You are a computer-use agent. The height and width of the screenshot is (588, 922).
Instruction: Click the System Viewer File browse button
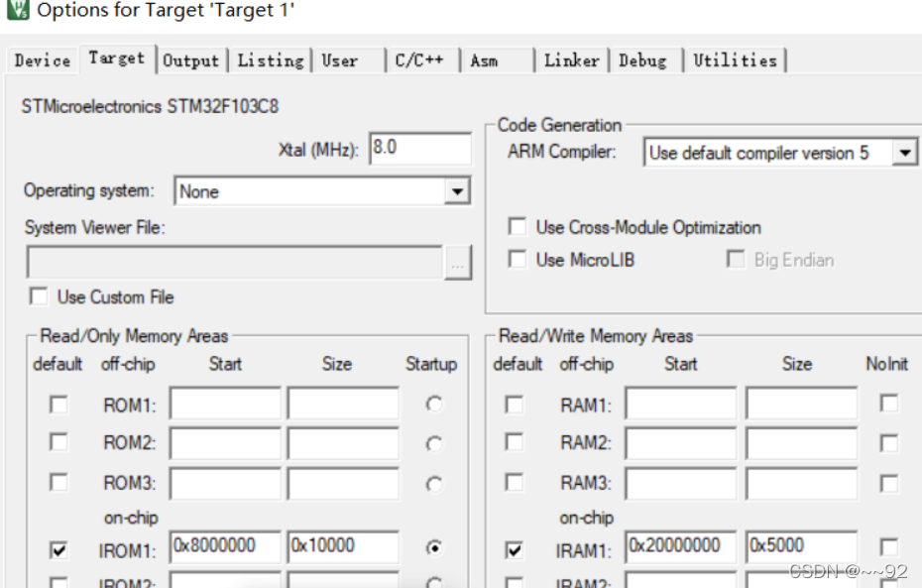[457, 263]
